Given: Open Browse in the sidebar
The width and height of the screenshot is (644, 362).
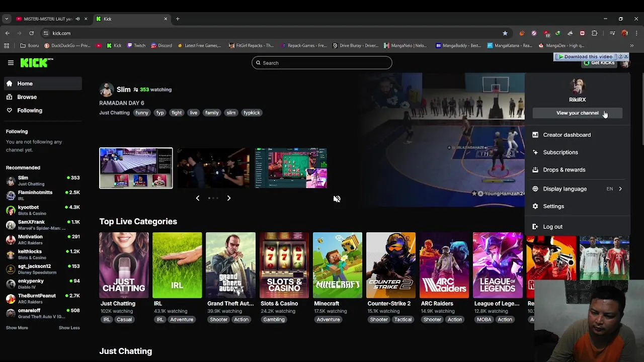Looking at the screenshot, I should pos(43,97).
